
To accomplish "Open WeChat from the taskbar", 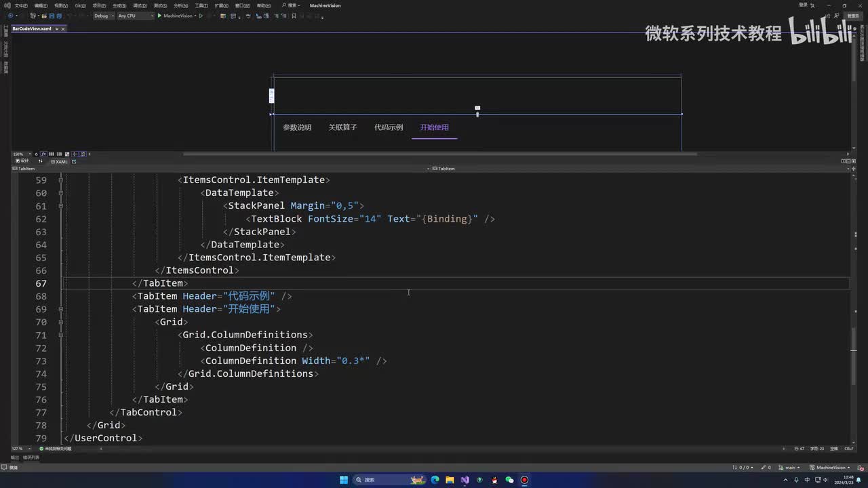I will click(x=509, y=480).
